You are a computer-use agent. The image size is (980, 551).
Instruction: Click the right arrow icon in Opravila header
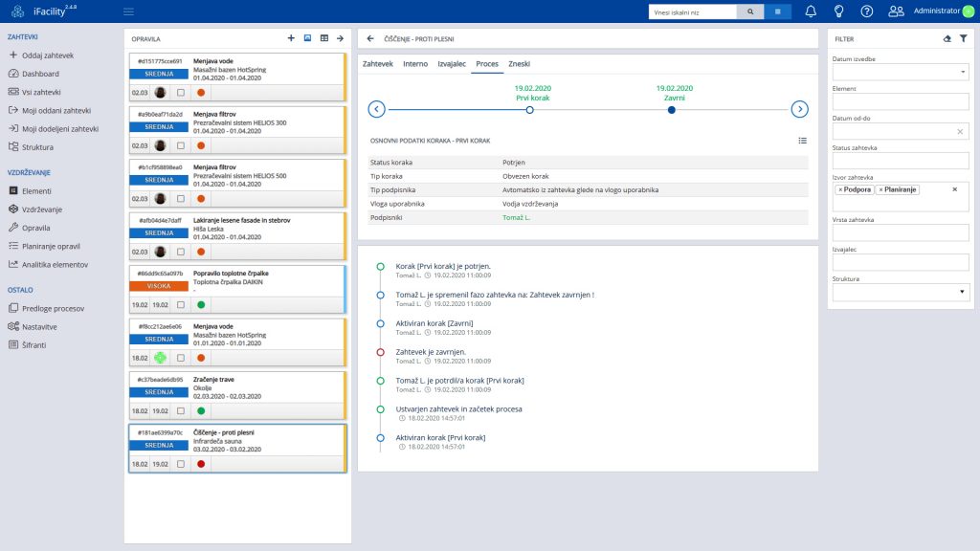click(x=340, y=38)
